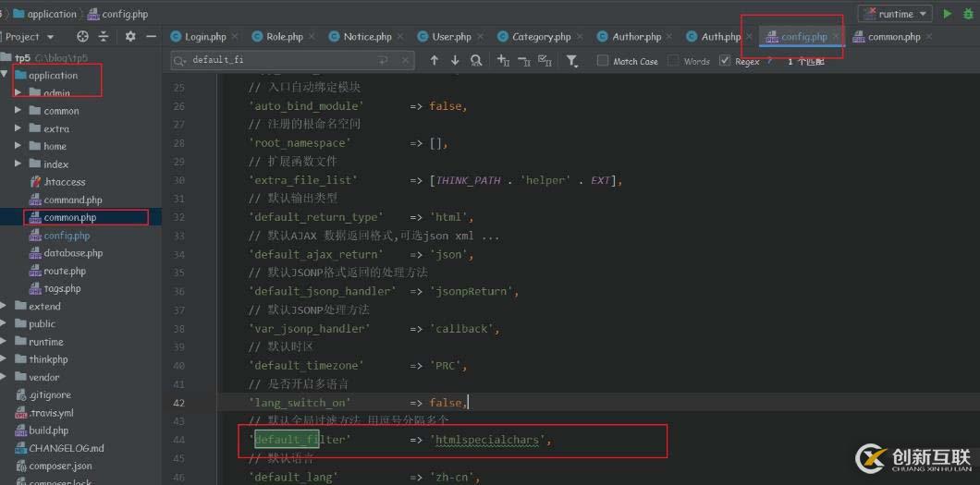Close the Notice.php tab
Viewport: 980px width, 485px height.
pos(401,37)
